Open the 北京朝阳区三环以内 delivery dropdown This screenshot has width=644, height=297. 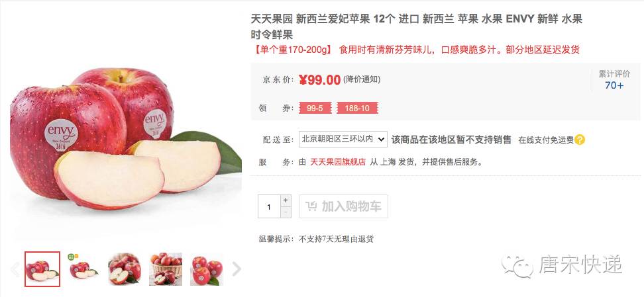click(343, 139)
